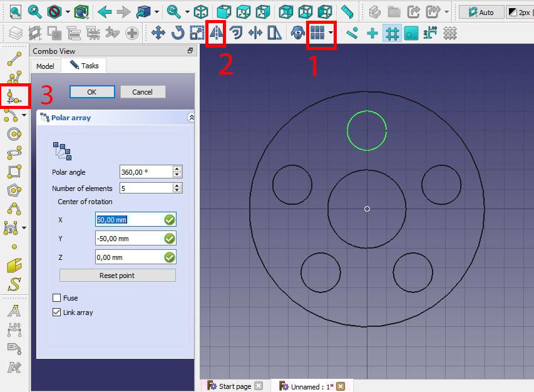Toggle the grid visibility icon
The width and height of the screenshot is (534, 392).
point(450,33)
